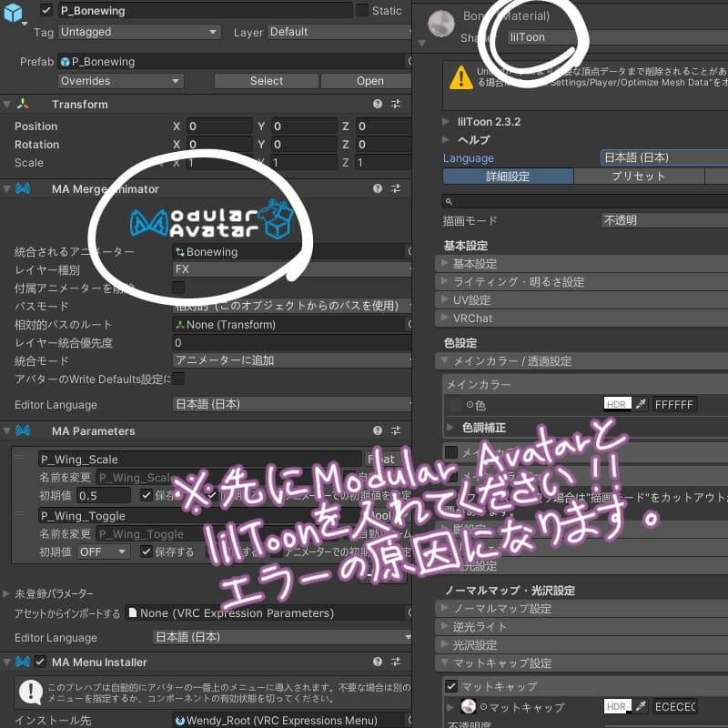Image resolution: width=728 pixels, height=728 pixels.
Task: Open the lilToon shader dropdown
Action: (618, 37)
